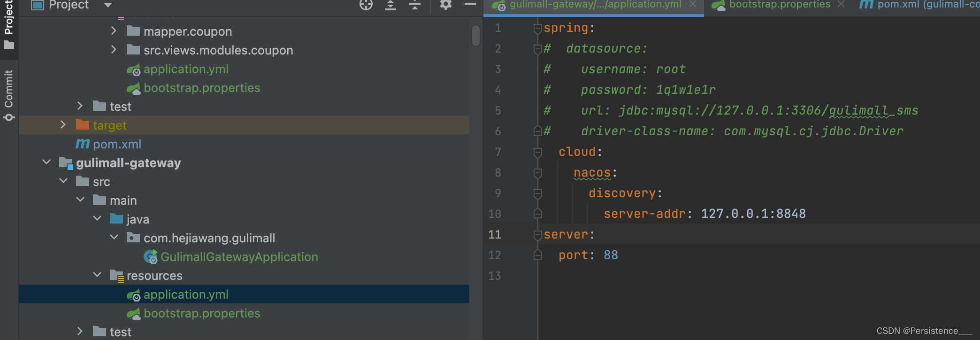Screen dimensions: 980x340
Task: Open the Project view dropdown arrow
Action: click(x=108, y=5)
